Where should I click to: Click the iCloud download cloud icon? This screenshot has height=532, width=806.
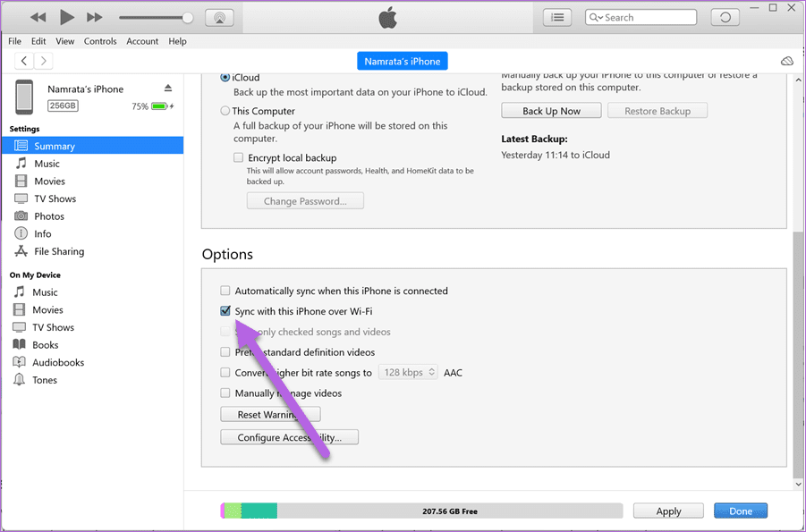coord(786,61)
